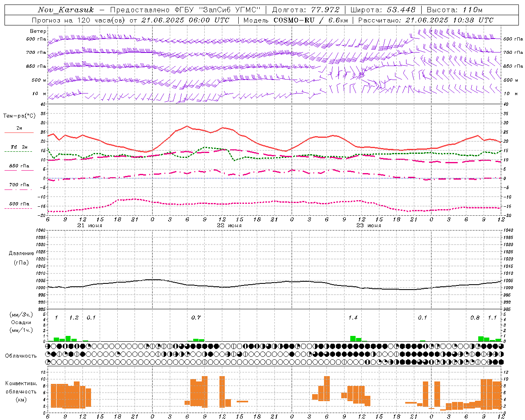525x420 pixels.
Task: Click the 'Осадки' precipitation label
Action: pyautogui.click(x=21, y=322)
